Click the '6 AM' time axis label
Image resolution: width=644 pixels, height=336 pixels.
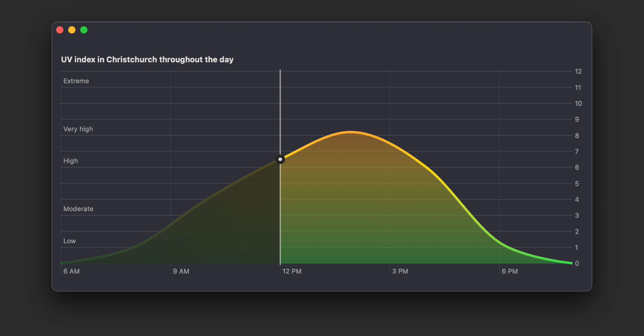tap(72, 271)
